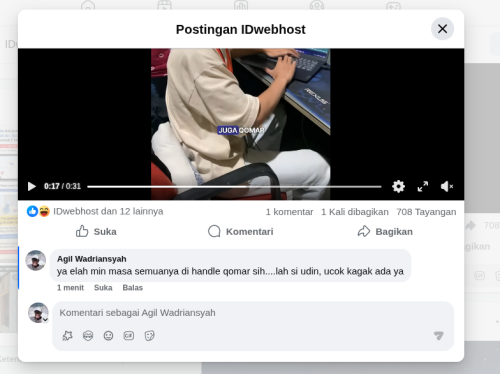Click the Komentari button
Screen dimensions: 500x374
pos(240,231)
